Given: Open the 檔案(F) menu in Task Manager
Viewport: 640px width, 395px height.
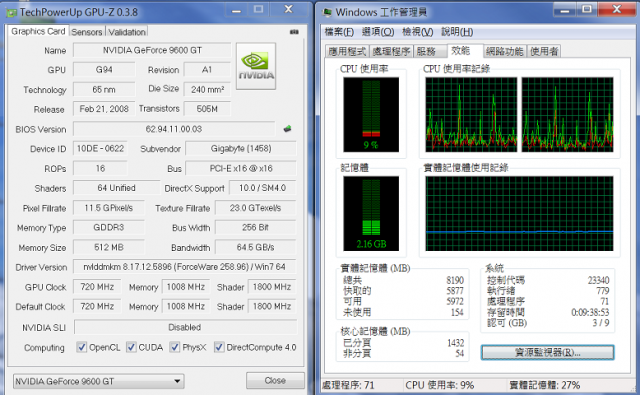Looking at the screenshot, I should pyautogui.click(x=339, y=32).
